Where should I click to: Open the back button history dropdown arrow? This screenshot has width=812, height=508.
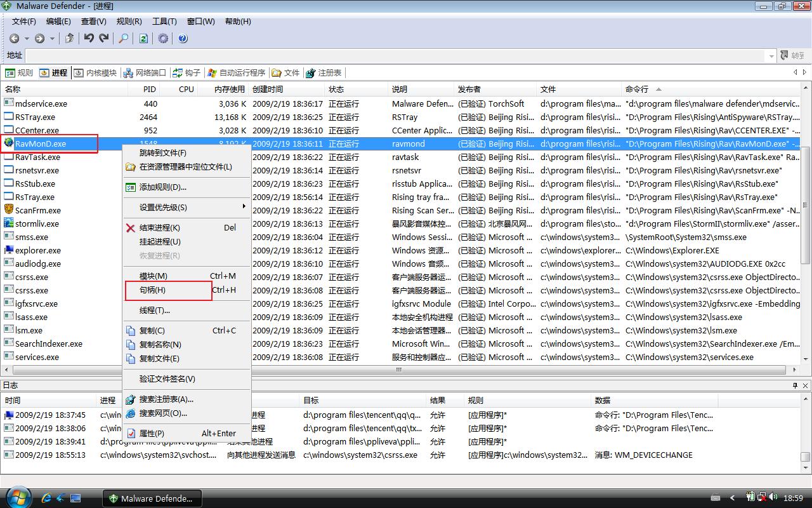tap(26, 39)
